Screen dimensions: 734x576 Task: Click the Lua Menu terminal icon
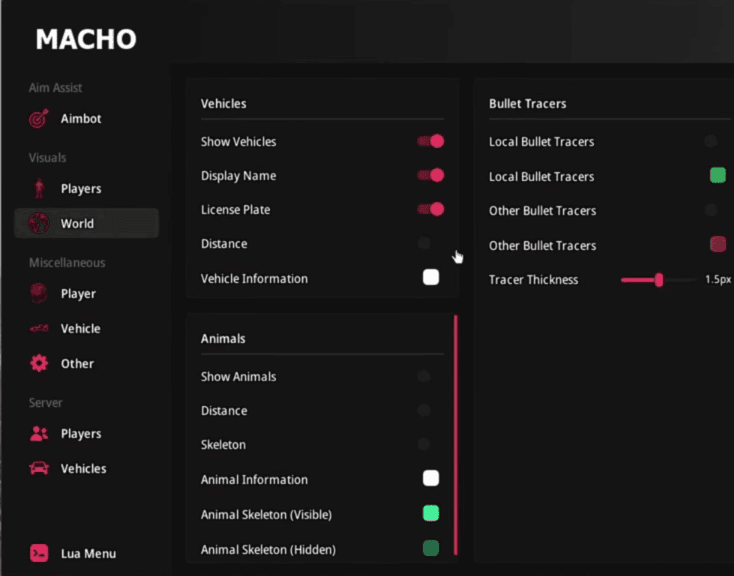click(x=39, y=553)
